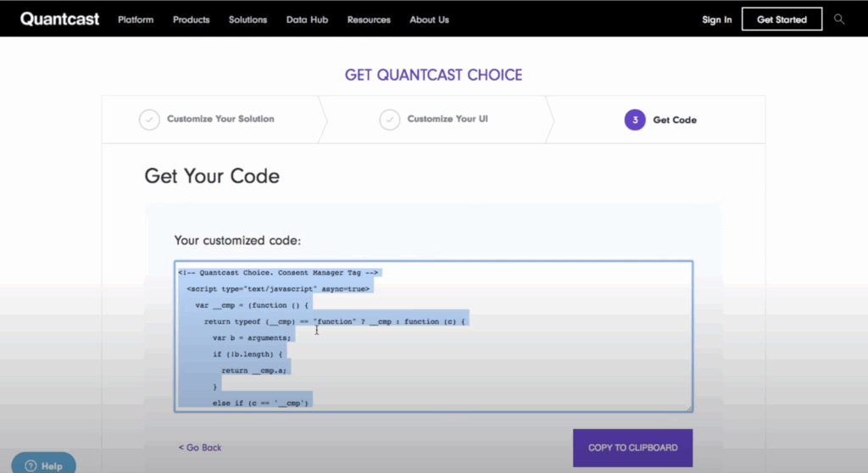Click the Get Started button
This screenshot has width=868, height=473.
click(x=782, y=19)
